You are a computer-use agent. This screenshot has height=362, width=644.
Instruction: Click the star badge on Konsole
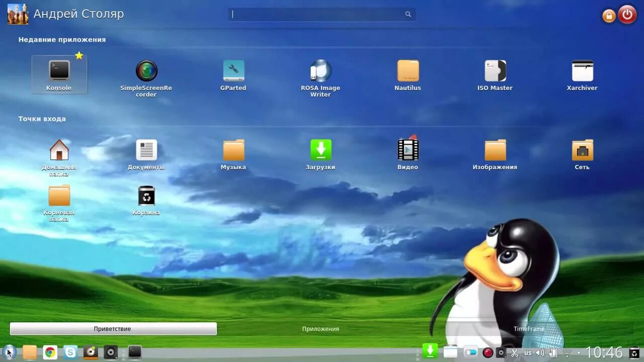pyautogui.click(x=79, y=55)
